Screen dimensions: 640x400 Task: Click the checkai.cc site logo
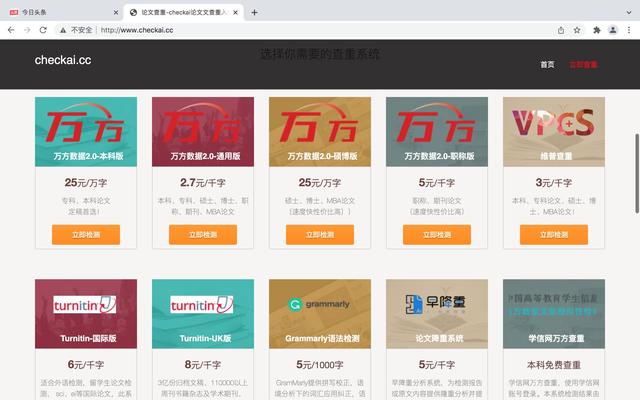[x=63, y=60]
